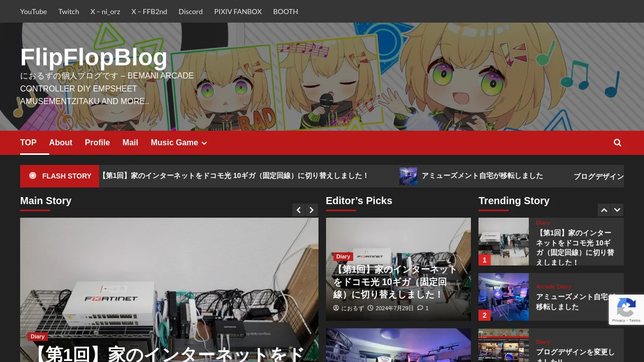Go to the TOP menu item
Screen dimensions: 644x362
pyautogui.click(x=28, y=143)
